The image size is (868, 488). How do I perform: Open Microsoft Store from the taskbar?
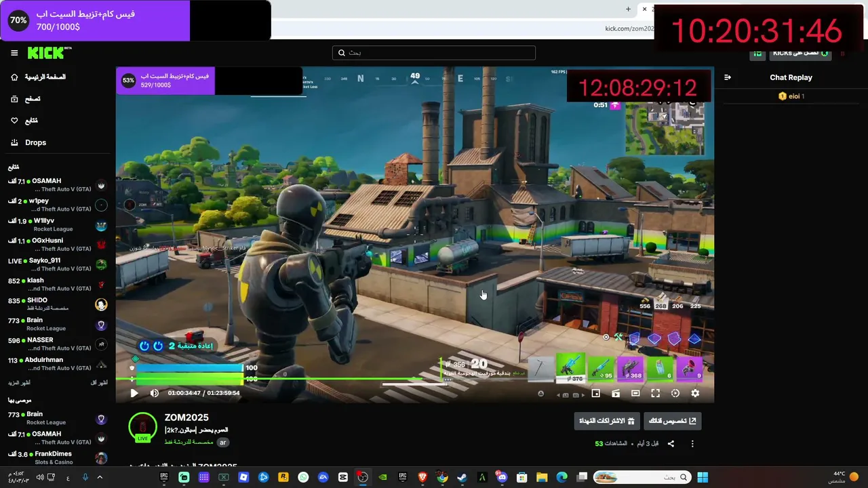tap(522, 477)
